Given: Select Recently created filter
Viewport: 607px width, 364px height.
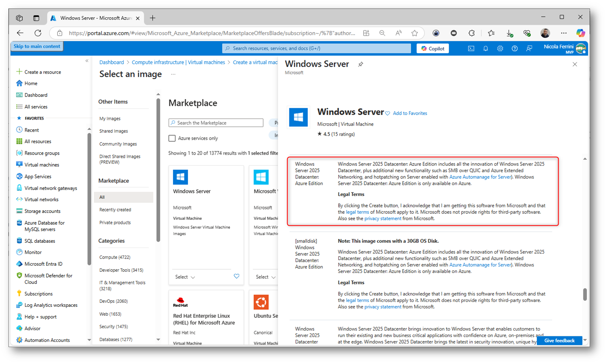Looking at the screenshot, I should (115, 210).
